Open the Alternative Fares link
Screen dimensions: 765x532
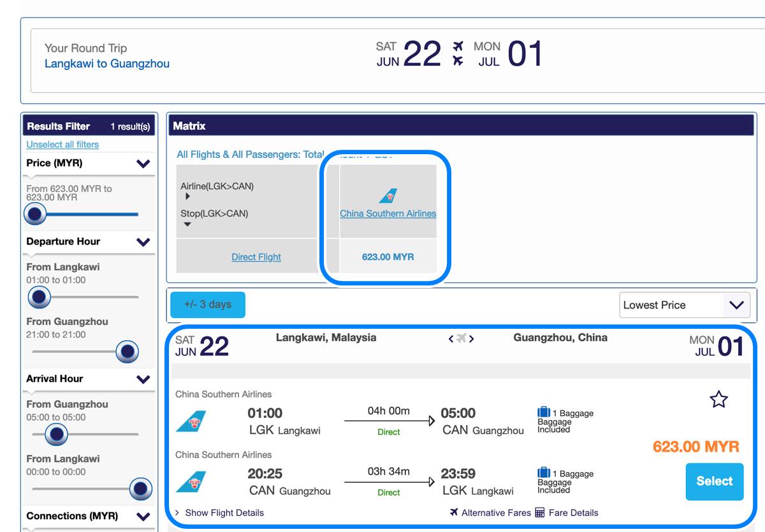(x=496, y=512)
